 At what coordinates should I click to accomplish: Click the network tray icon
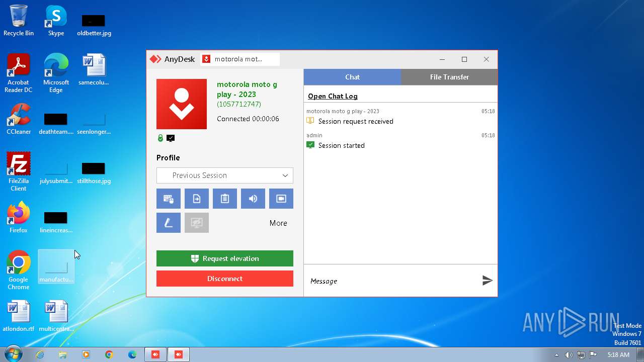coord(581,355)
